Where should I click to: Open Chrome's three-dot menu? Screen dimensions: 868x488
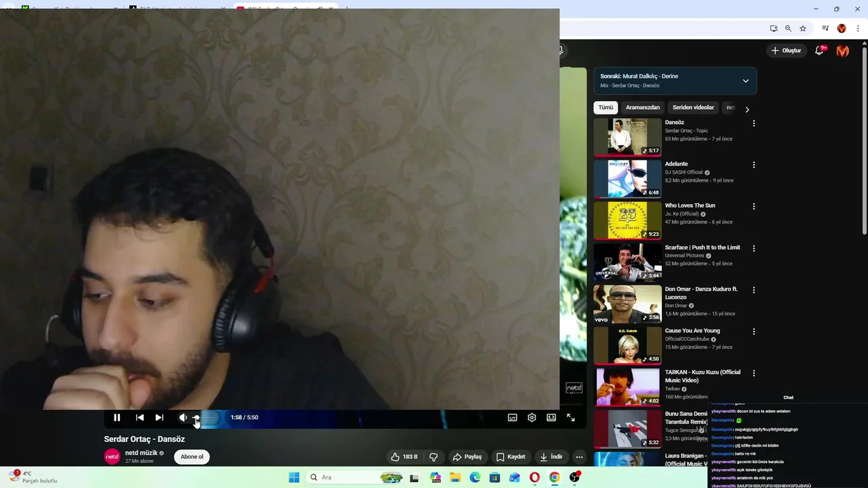click(858, 28)
